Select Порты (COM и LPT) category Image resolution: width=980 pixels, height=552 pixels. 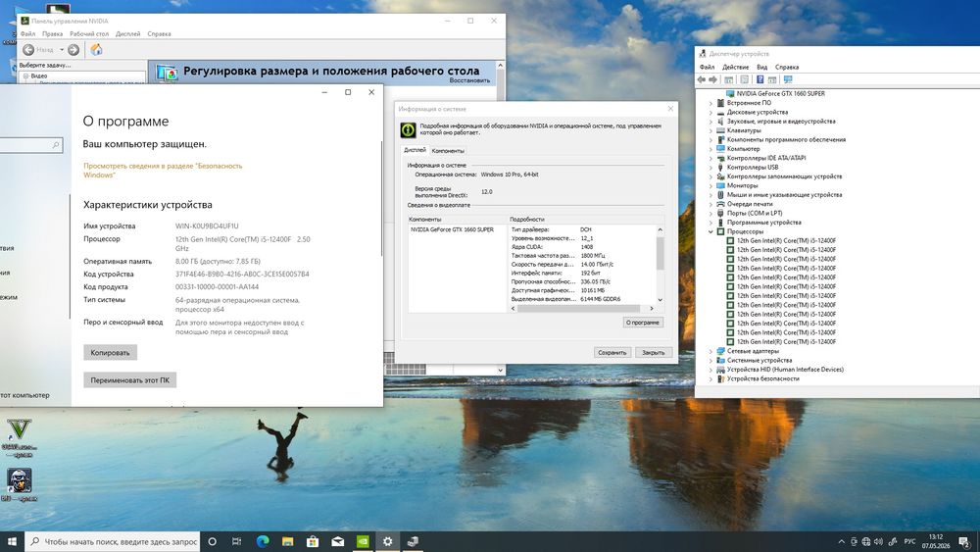[x=754, y=213]
